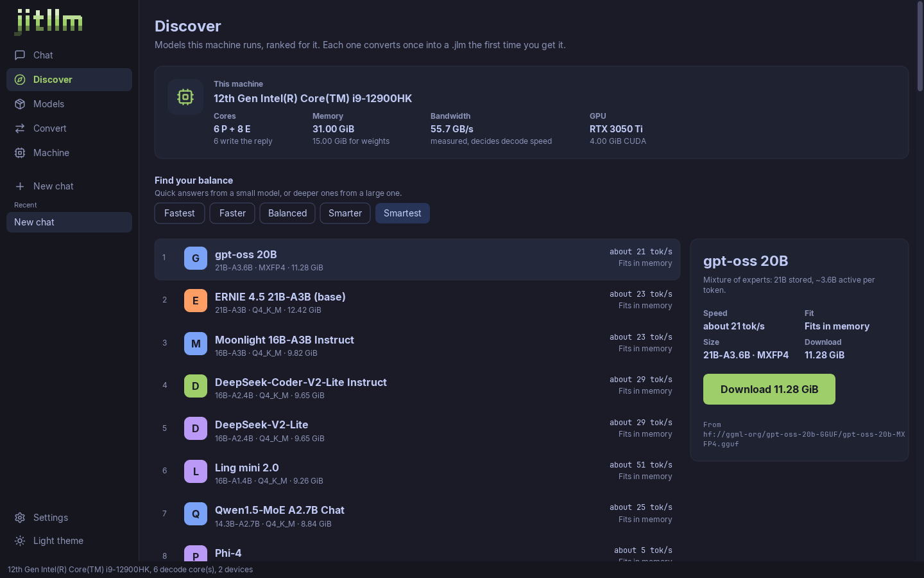This screenshot has width=924, height=578.
Task: Open Settings
Action: [x=69, y=518]
